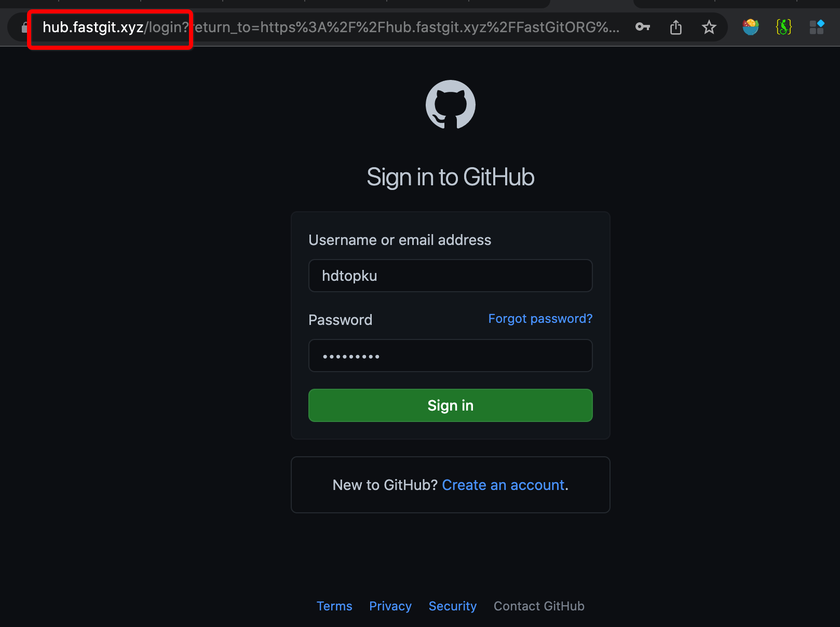Click the GitHub Octocat logo
The height and width of the screenshot is (627, 840).
pyautogui.click(x=450, y=104)
